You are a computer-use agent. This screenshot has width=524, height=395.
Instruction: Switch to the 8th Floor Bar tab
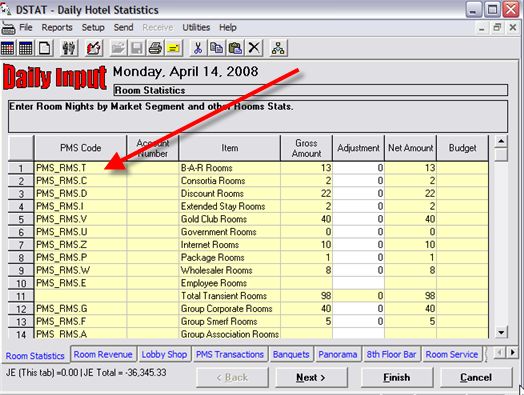coord(391,355)
